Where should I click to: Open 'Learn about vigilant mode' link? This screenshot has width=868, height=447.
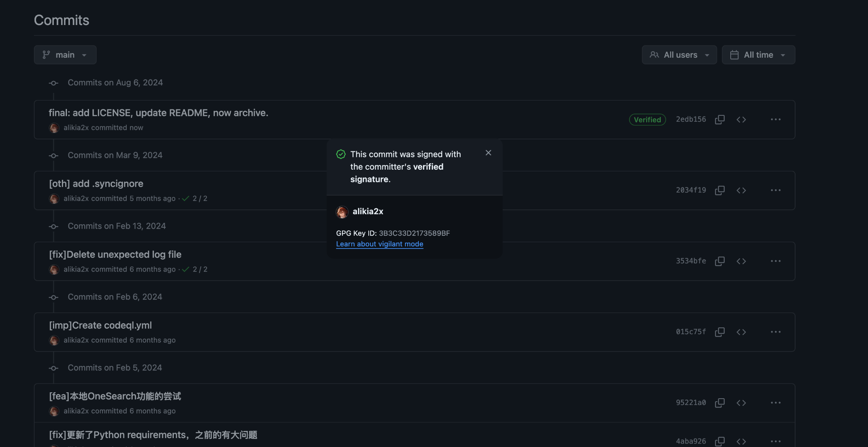pos(379,244)
